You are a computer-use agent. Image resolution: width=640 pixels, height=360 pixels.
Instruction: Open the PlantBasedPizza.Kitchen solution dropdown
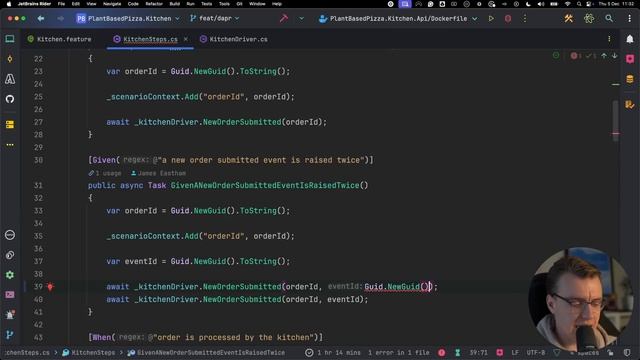click(128, 18)
